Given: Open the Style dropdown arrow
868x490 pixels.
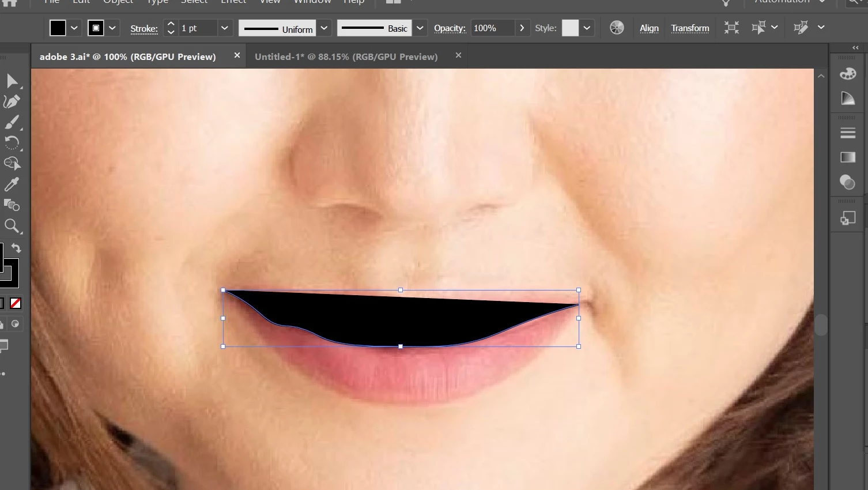Looking at the screenshot, I should (x=587, y=28).
